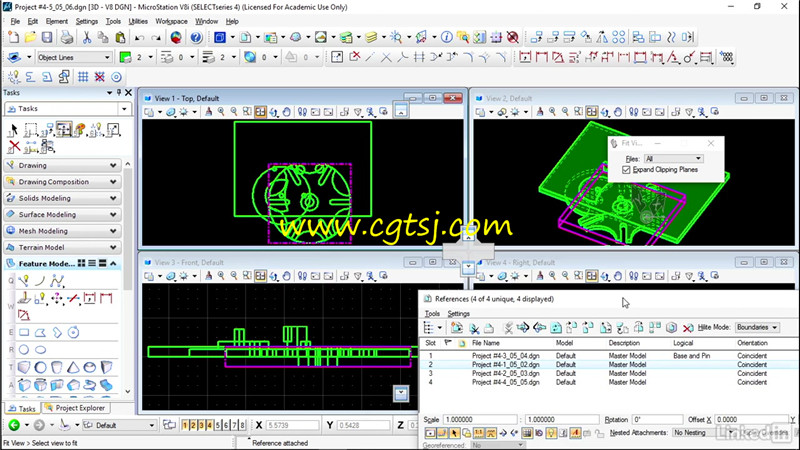
Task: Click the grid icon in lower-left toolbar
Action: [x=83, y=77]
